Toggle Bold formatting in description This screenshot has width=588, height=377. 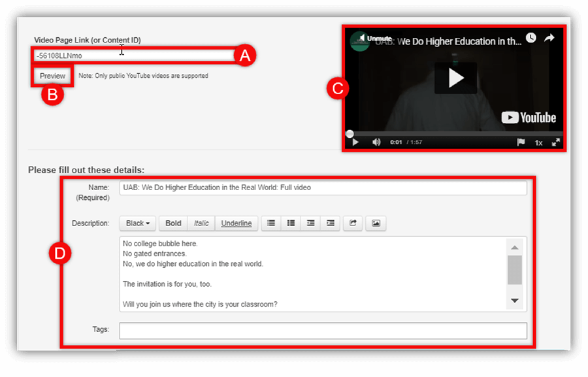tap(173, 223)
